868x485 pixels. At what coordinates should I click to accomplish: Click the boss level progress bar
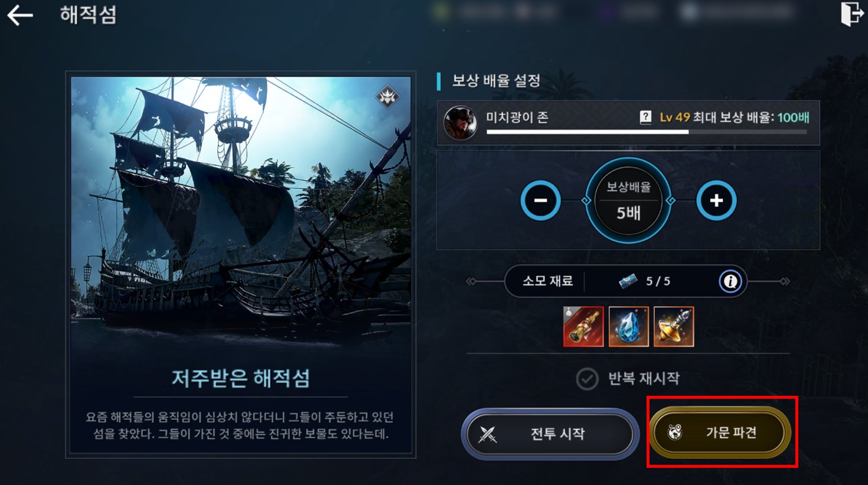pos(647,132)
